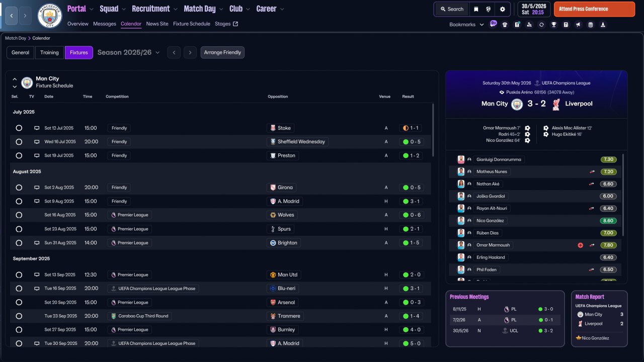The width and height of the screenshot is (644, 362).
Task: Click the document list icon in bookmarks bar
Action: 566,25
